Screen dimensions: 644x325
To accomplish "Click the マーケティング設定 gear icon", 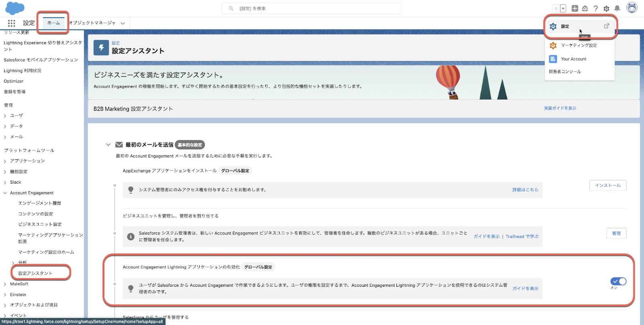I will (x=553, y=46).
